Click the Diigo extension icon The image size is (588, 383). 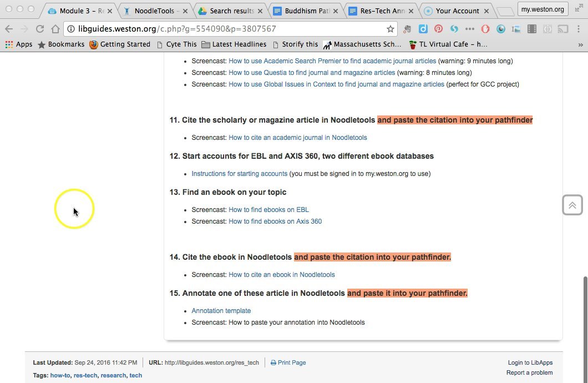click(x=423, y=28)
